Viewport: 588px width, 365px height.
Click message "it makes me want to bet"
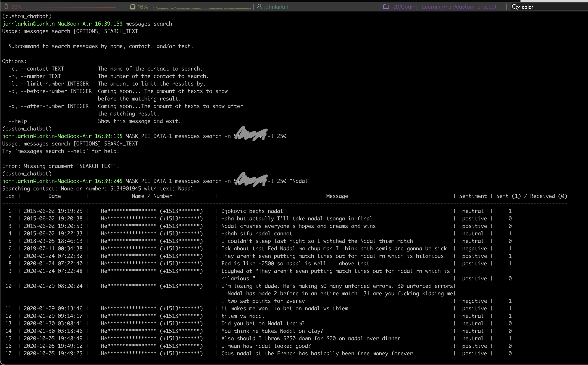285,309
